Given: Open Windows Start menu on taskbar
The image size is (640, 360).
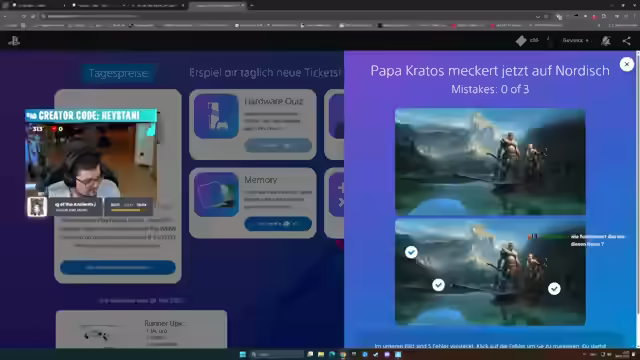Looking at the screenshot, I should point(243,354).
